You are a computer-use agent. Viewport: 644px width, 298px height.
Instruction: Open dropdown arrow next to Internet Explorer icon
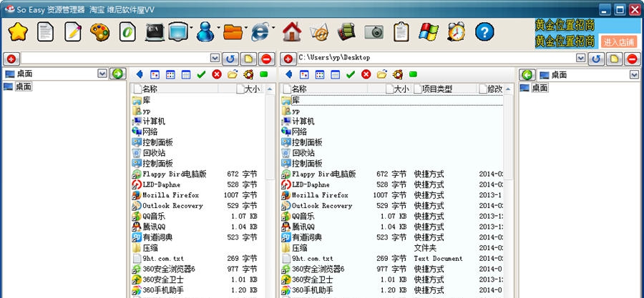coord(273,28)
